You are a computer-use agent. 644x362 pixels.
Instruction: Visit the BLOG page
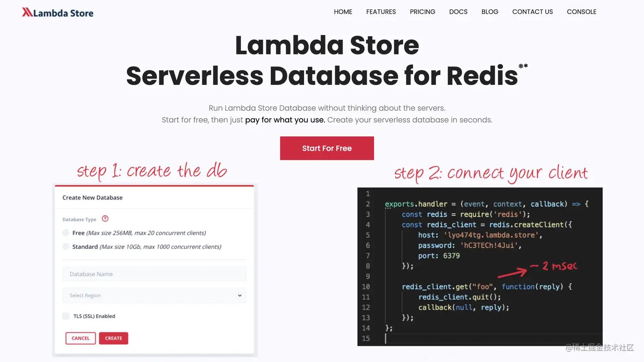pos(490,12)
